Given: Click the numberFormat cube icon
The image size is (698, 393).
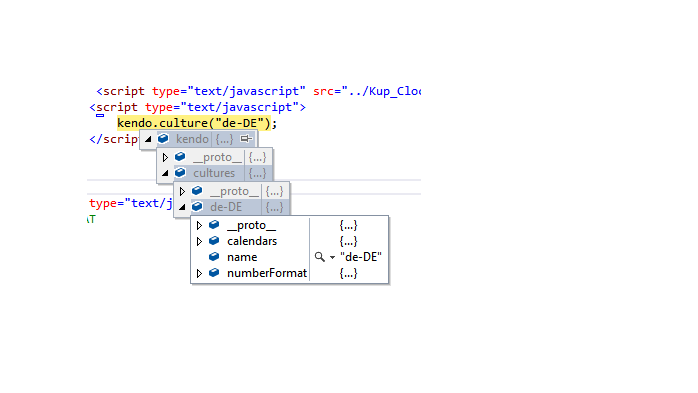Looking at the screenshot, I should pyautogui.click(x=214, y=272).
